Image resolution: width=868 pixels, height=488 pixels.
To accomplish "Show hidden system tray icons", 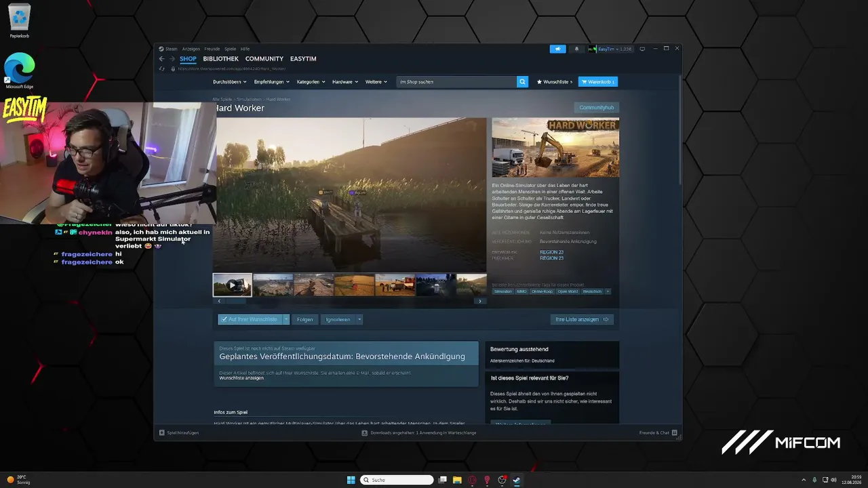I will coord(804,480).
